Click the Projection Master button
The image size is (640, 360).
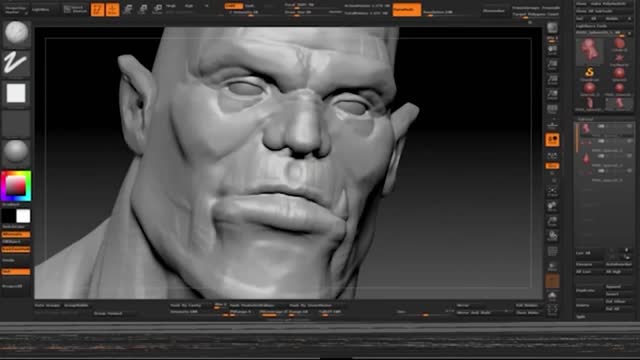click(16, 10)
